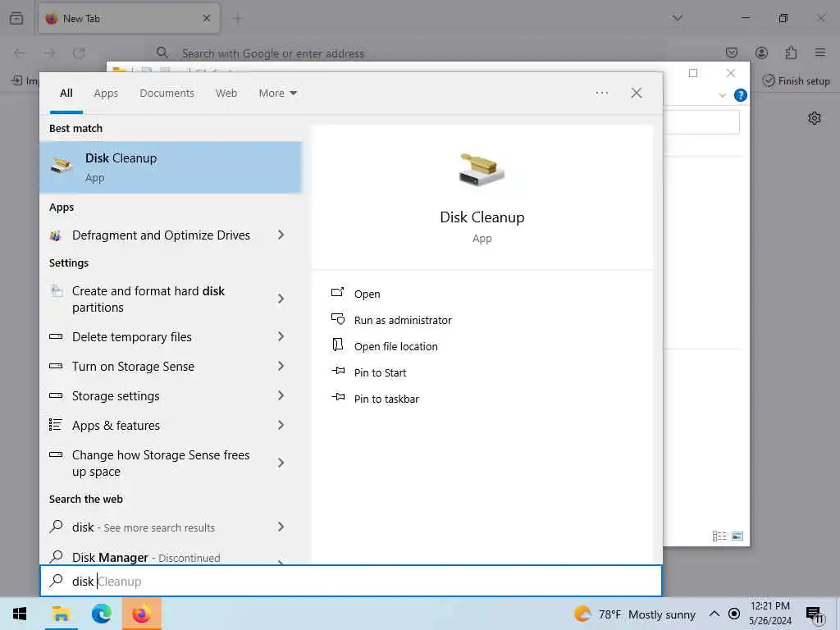Screen dimensions: 840x630
Task: Close the Windows search panel
Action: click(636, 94)
